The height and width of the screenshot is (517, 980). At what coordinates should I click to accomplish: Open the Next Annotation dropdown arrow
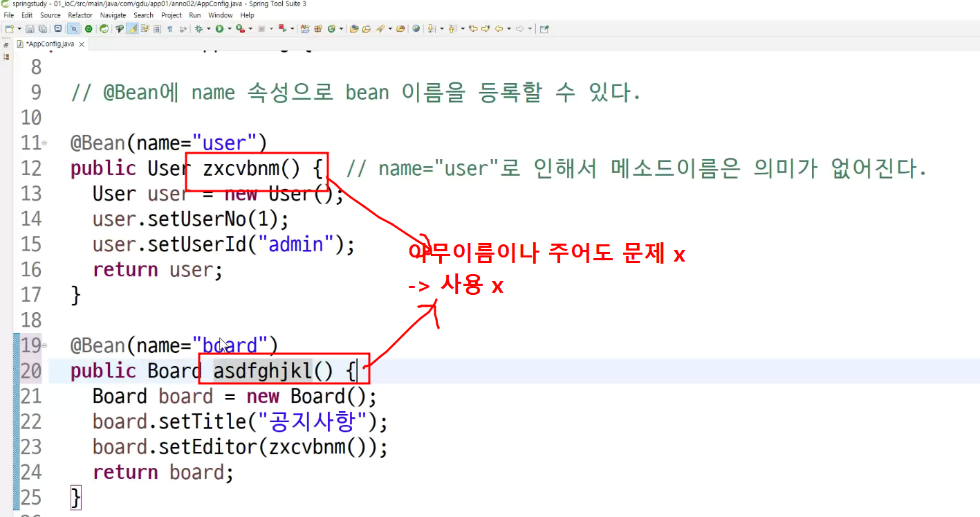click(x=441, y=28)
